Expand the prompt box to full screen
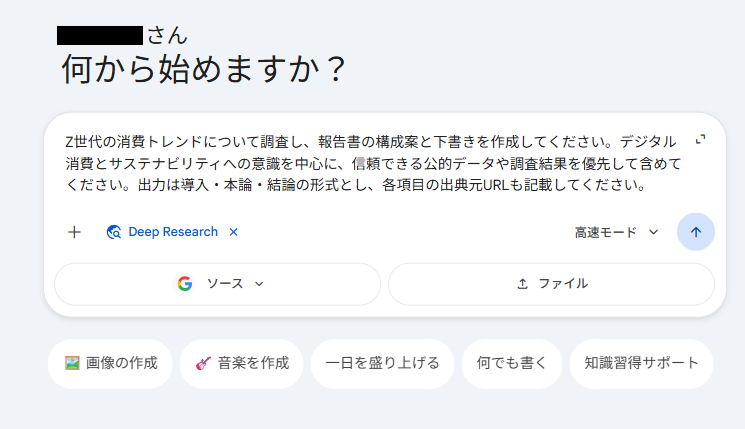The height and width of the screenshot is (429, 745). pyautogui.click(x=701, y=139)
